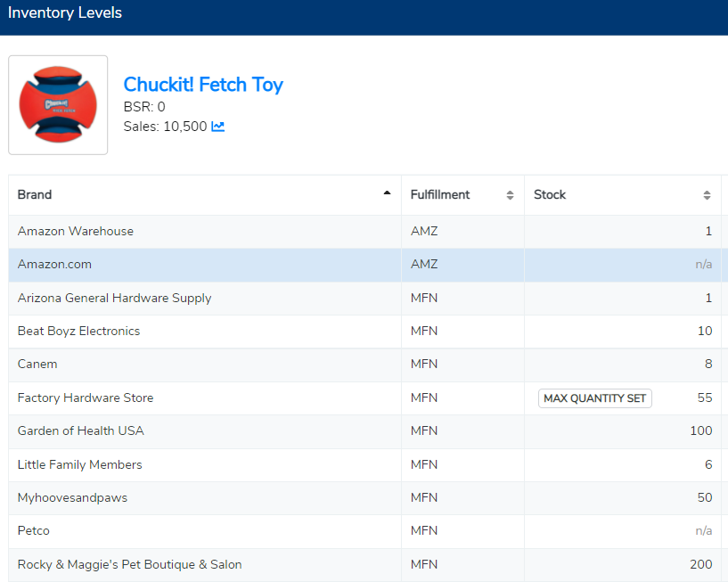Click AMZ fulfillment for Amazon.com
The width and height of the screenshot is (728, 582).
[424, 265]
